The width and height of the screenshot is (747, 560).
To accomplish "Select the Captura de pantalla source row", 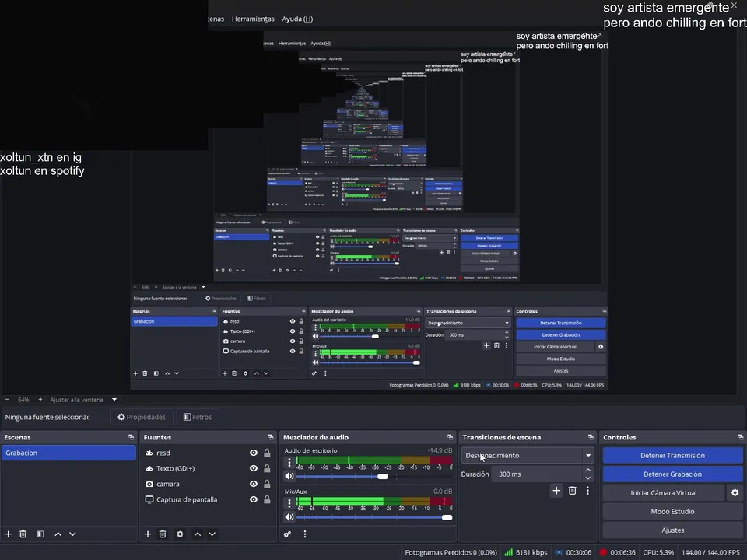I will [x=208, y=499].
